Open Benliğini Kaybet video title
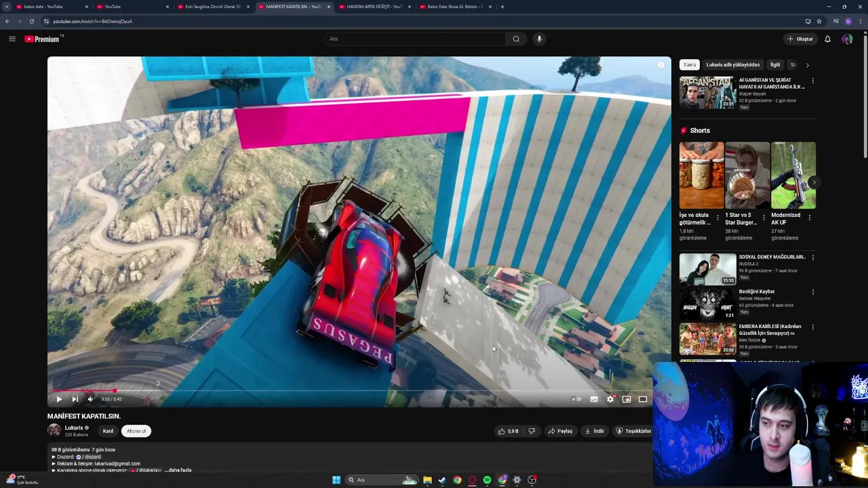The height and width of the screenshot is (488, 868). point(757,291)
